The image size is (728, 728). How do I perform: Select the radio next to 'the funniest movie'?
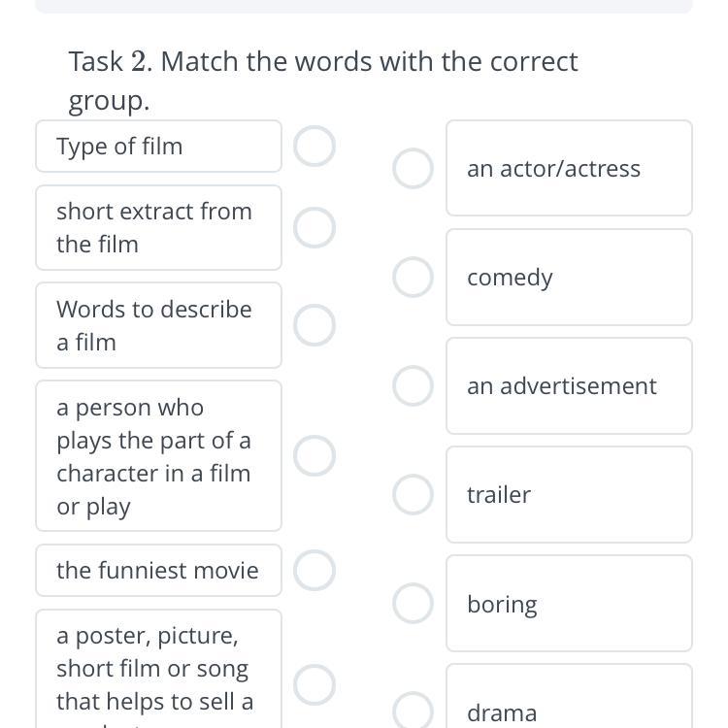pyautogui.click(x=314, y=570)
